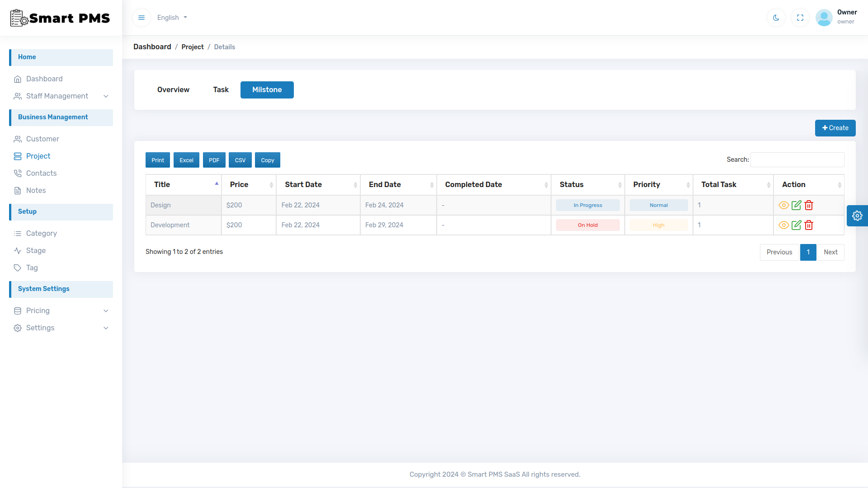
Task: Open the Tag setup section
Action: 31,267
